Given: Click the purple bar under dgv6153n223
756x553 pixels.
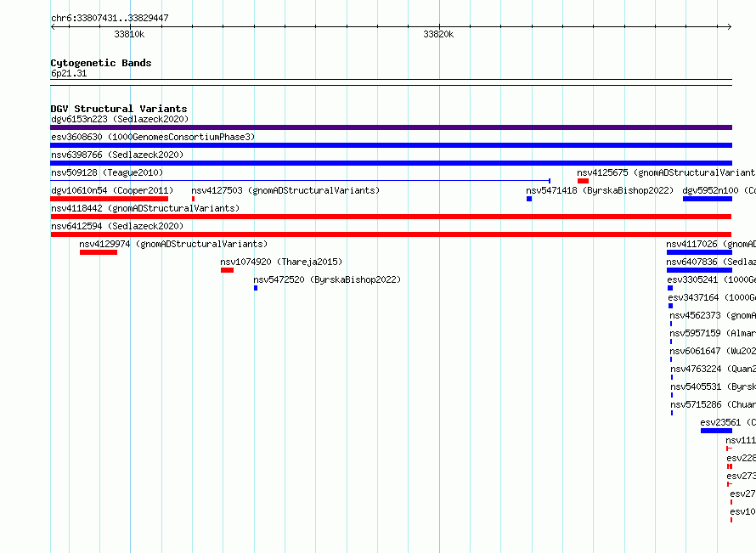Looking at the screenshot, I should (x=391, y=127).
